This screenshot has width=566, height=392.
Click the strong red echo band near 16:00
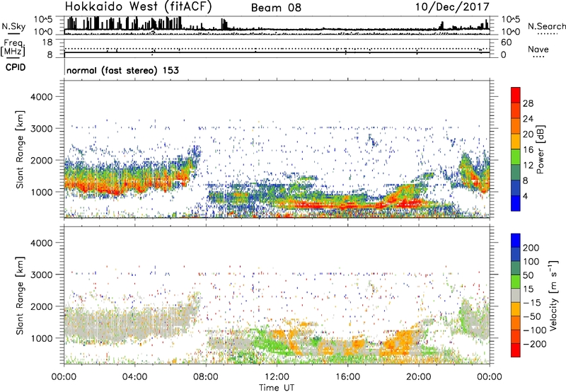[x=348, y=205]
